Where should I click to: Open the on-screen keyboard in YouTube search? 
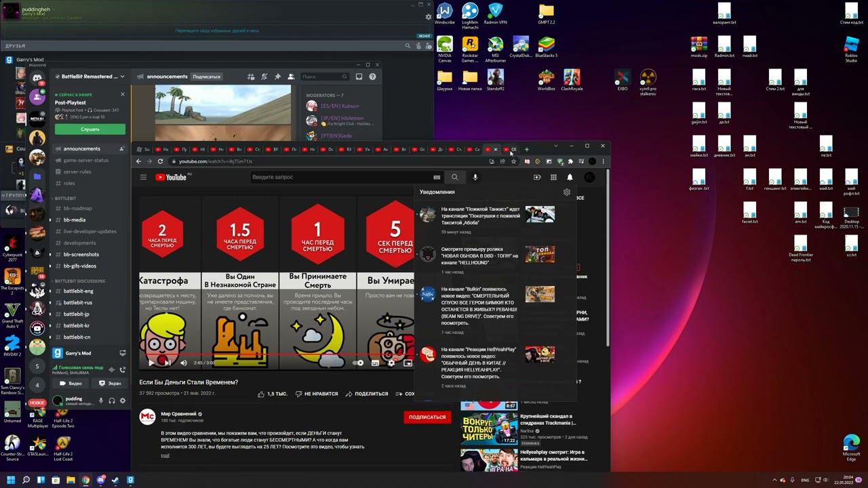coord(437,177)
